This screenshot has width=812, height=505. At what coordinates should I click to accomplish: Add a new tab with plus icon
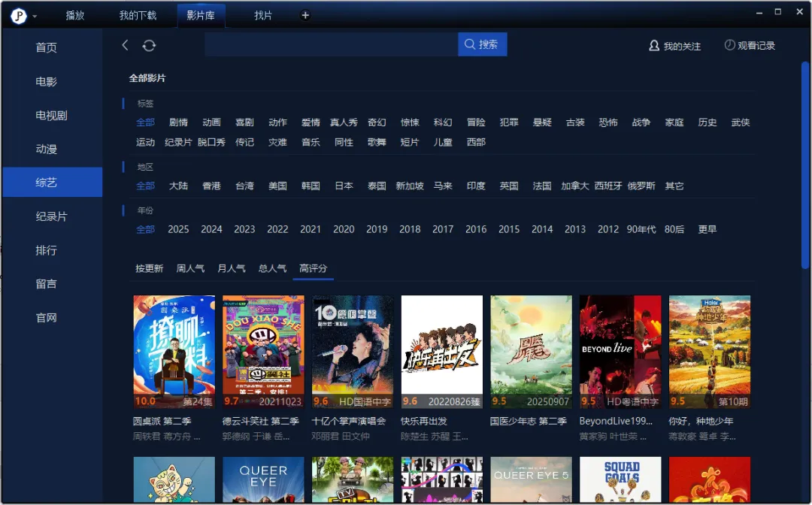pyautogui.click(x=305, y=16)
